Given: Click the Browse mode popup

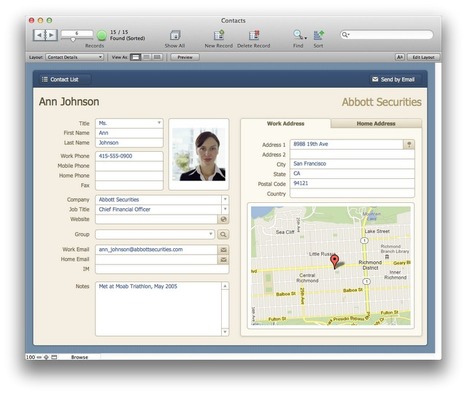Looking at the screenshot, I should 80,357.
